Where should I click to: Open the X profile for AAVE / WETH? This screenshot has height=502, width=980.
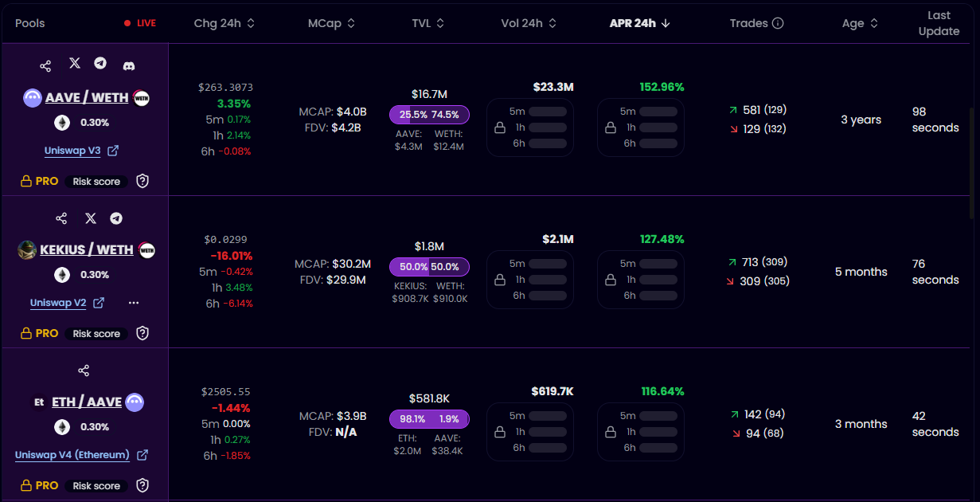point(74,64)
